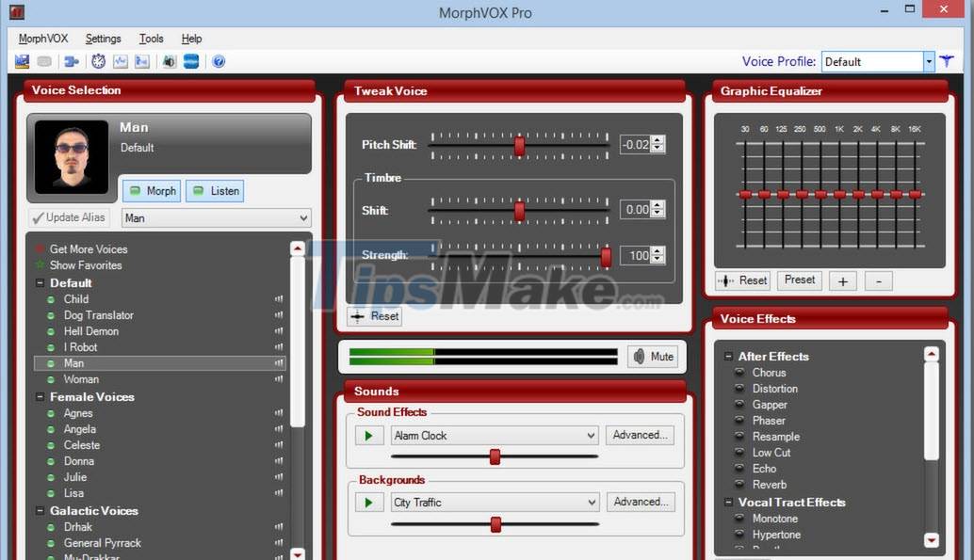Viewport: 974px width, 560px height.
Task: Open the Help toolbar icon
Action: click(x=219, y=61)
